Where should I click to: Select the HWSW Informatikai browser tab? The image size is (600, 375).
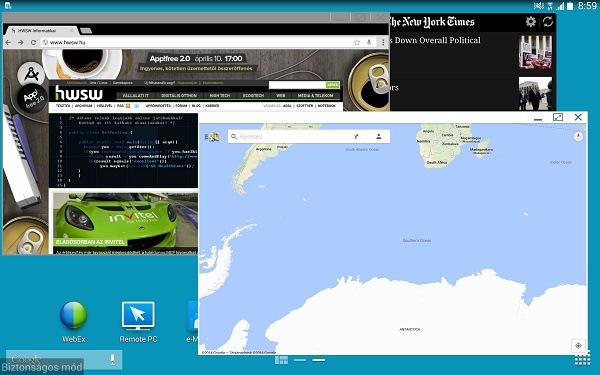41,30
